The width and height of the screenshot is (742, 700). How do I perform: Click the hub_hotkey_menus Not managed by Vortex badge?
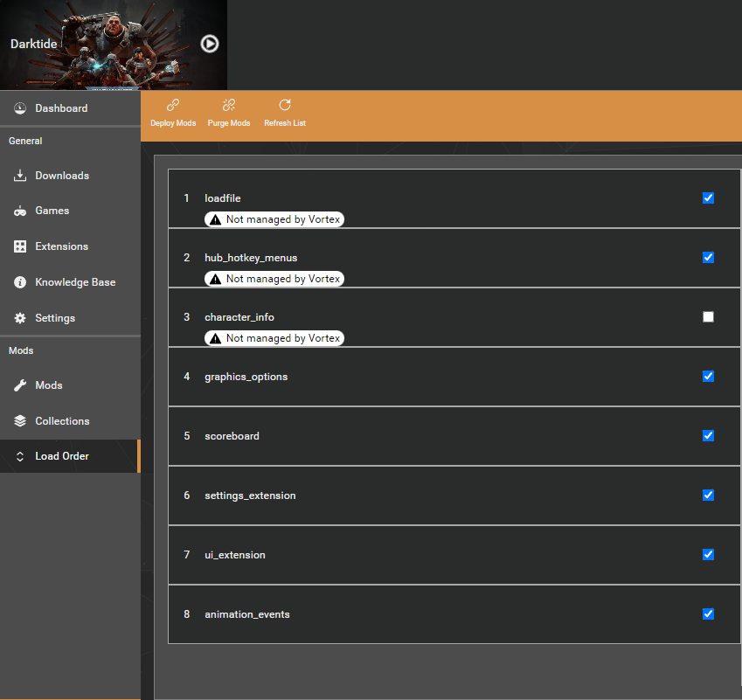coord(274,279)
